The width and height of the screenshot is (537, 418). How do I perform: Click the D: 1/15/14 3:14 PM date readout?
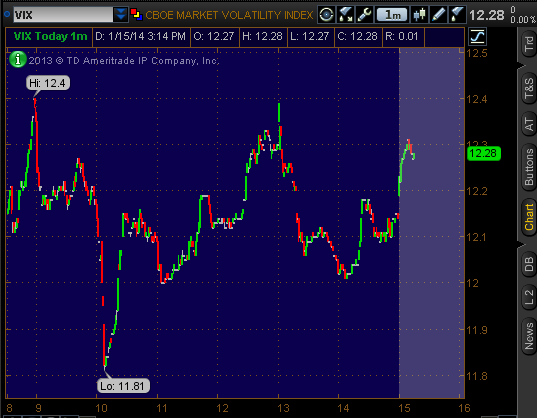click(140, 36)
